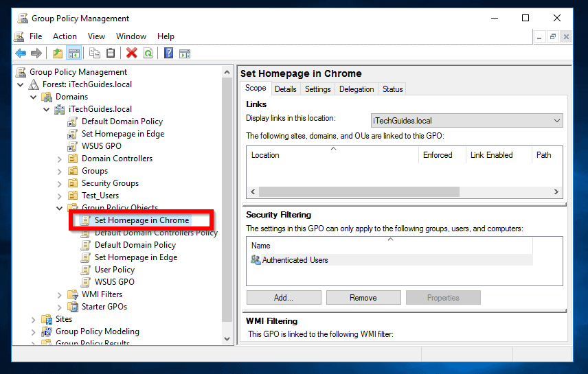Switch to the Scope tab

pos(256,88)
